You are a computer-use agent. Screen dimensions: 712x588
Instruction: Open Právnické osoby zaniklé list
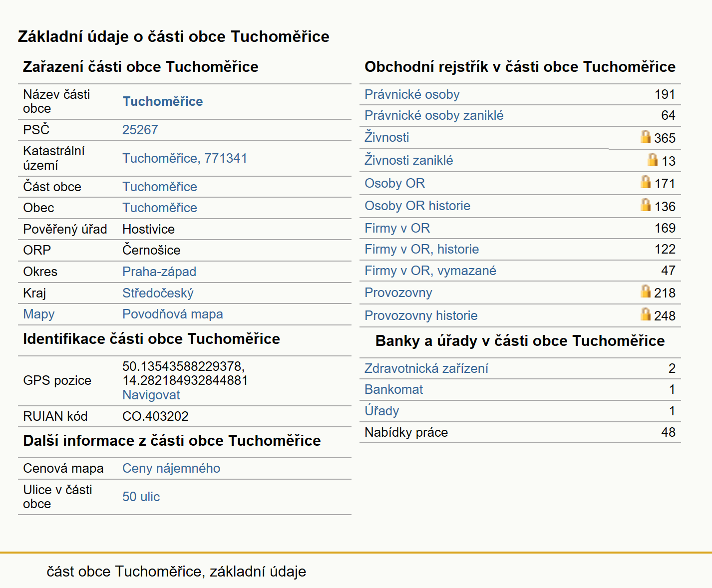[x=434, y=115]
